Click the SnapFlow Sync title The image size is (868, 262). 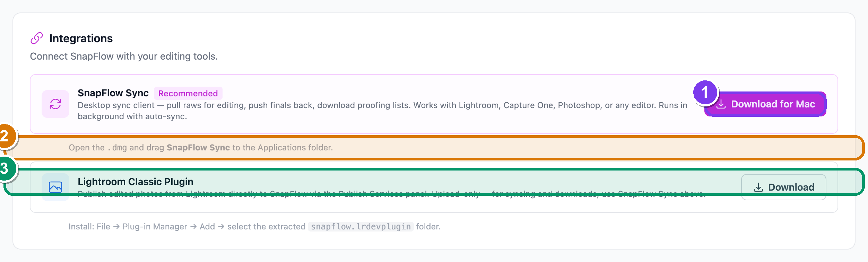coord(113,93)
